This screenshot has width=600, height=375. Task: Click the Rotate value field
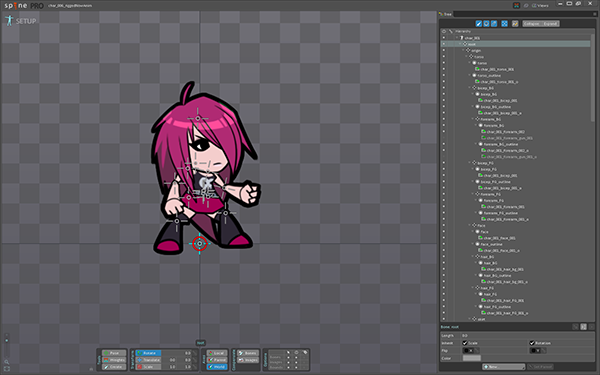tap(176, 353)
